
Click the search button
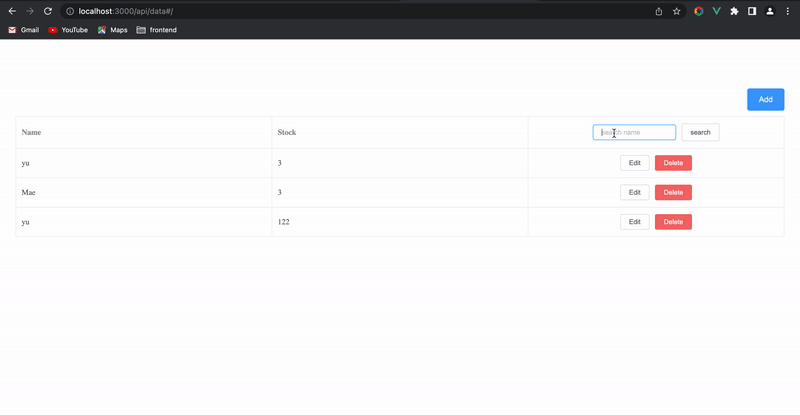700,132
